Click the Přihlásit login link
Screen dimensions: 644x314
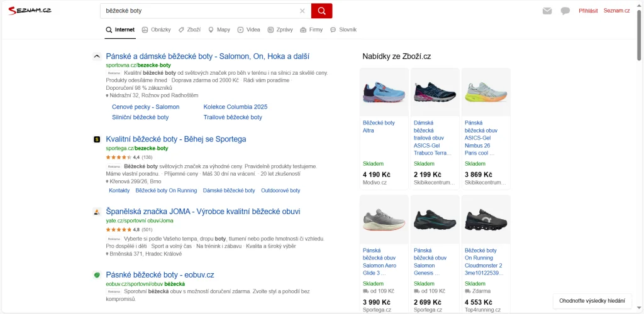pos(588,11)
